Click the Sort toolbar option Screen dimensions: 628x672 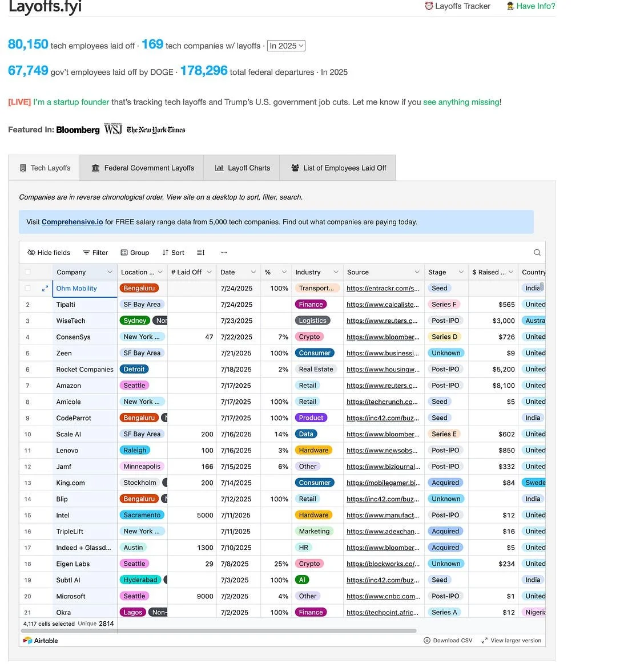(x=174, y=253)
